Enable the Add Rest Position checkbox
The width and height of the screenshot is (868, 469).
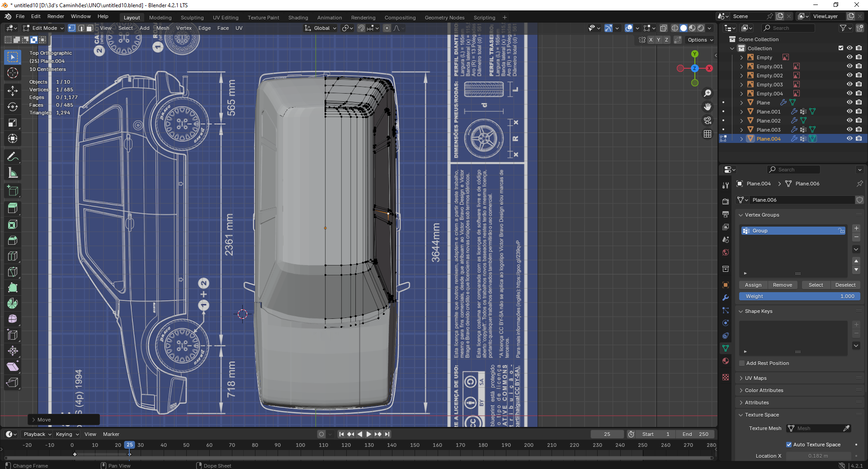(742, 363)
